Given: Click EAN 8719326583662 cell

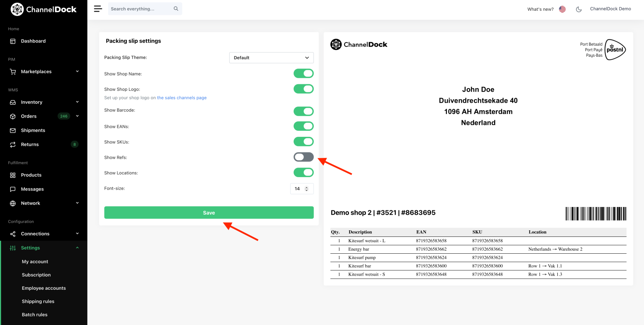Looking at the screenshot, I should tap(431, 249).
